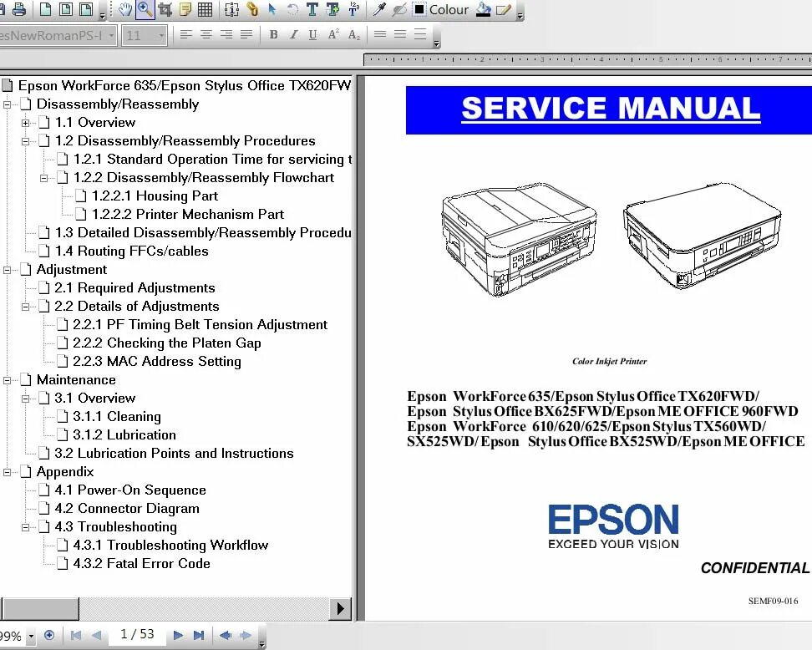Viewport: 812px width, 650px height.
Task: Toggle Italic formatting
Action: (x=293, y=35)
